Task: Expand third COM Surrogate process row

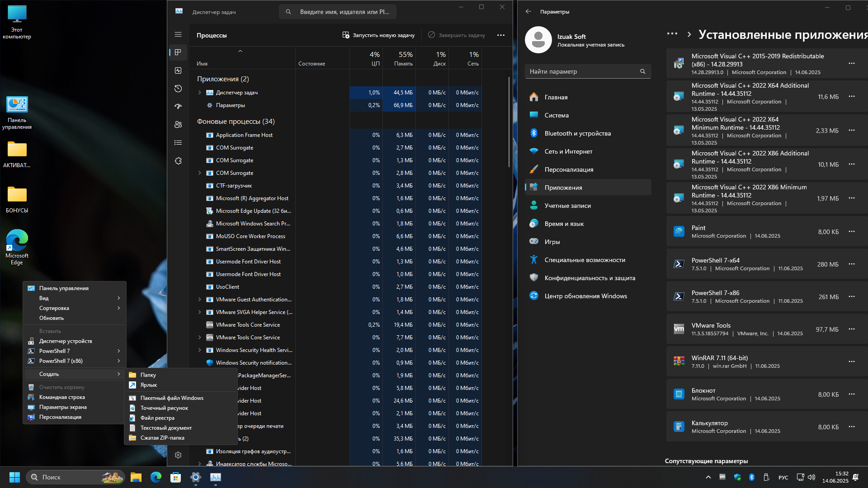Action: coord(199,173)
